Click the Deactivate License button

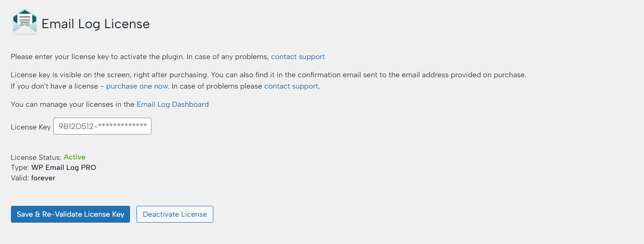[x=175, y=214]
